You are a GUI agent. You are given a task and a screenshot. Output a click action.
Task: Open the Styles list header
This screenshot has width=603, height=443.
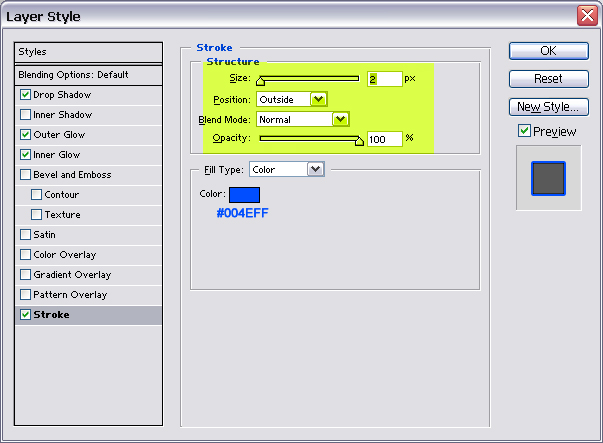click(x=88, y=52)
